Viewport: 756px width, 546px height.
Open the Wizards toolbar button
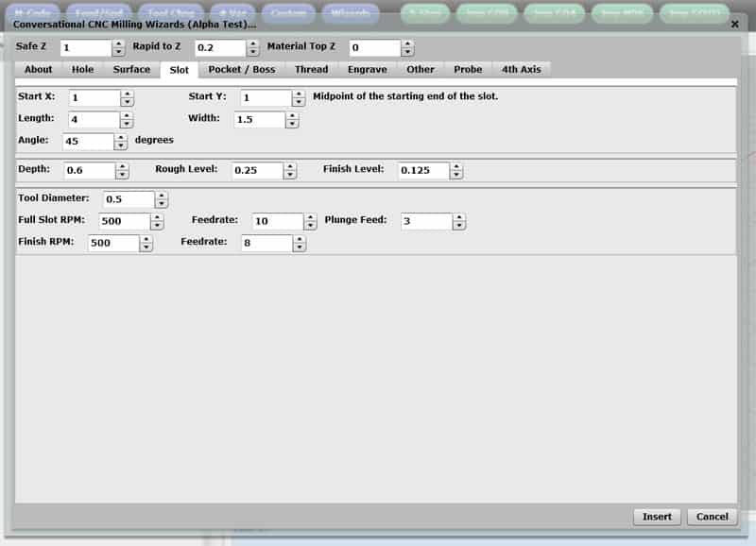click(x=350, y=12)
